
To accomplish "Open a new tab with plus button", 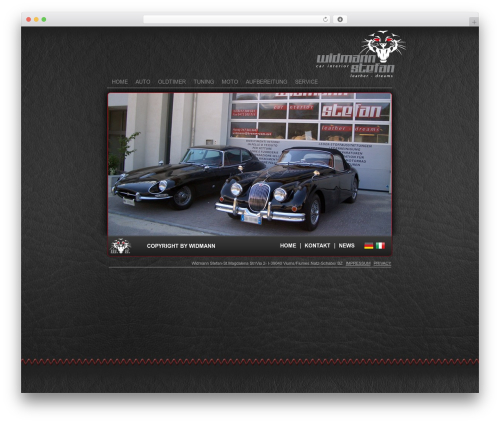I will (x=474, y=22).
